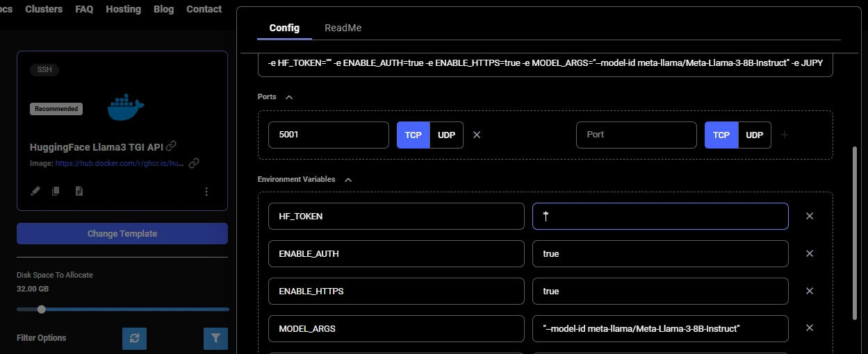
Task: Click the Change Template button
Action: [x=122, y=234]
